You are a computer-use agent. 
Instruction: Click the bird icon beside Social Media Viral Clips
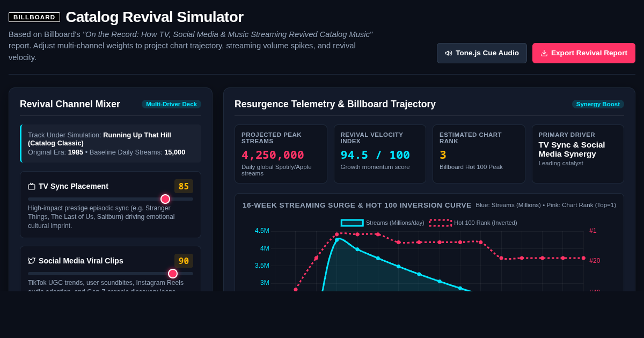click(x=32, y=261)
